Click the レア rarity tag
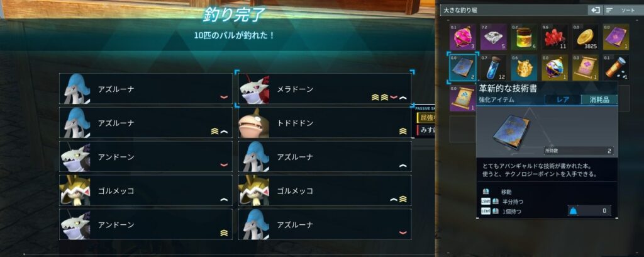 point(563,100)
